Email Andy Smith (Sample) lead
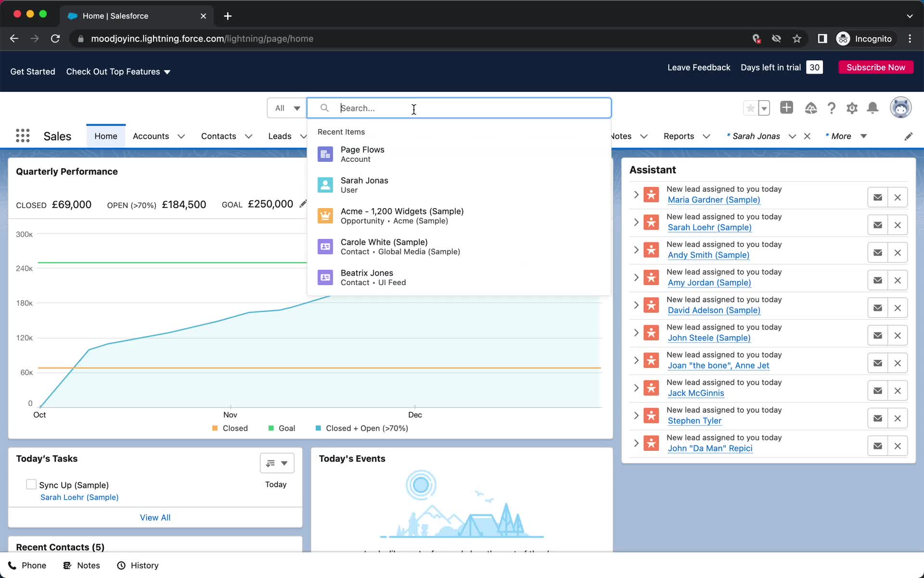924x578 pixels. pos(878,252)
